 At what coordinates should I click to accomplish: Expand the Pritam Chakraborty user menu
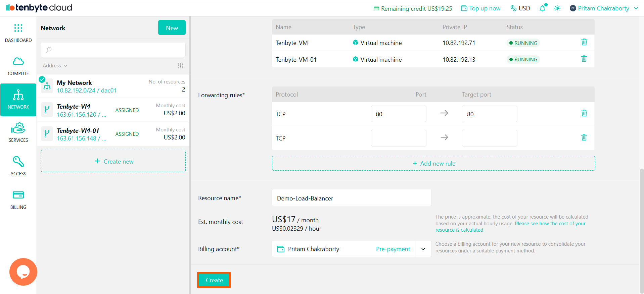[x=604, y=8]
